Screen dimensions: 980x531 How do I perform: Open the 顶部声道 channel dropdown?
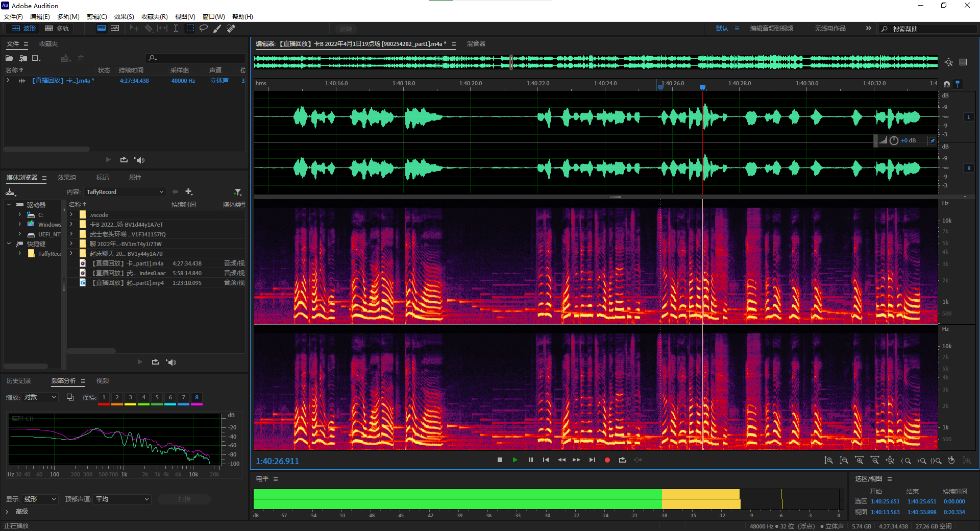(x=122, y=499)
